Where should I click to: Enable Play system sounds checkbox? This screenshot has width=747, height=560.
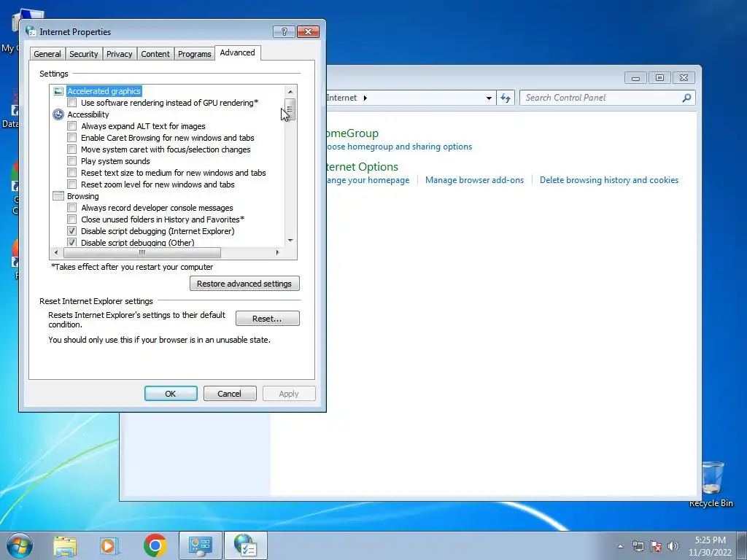tap(72, 161)
